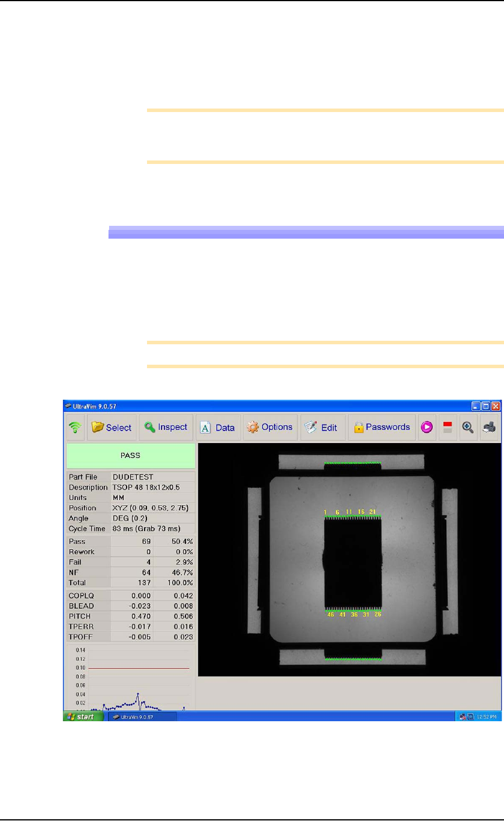Image resolution: width=504 pixels, height=821 pixels.
Task: Select the PITCH measurement row
Action: 131,616
